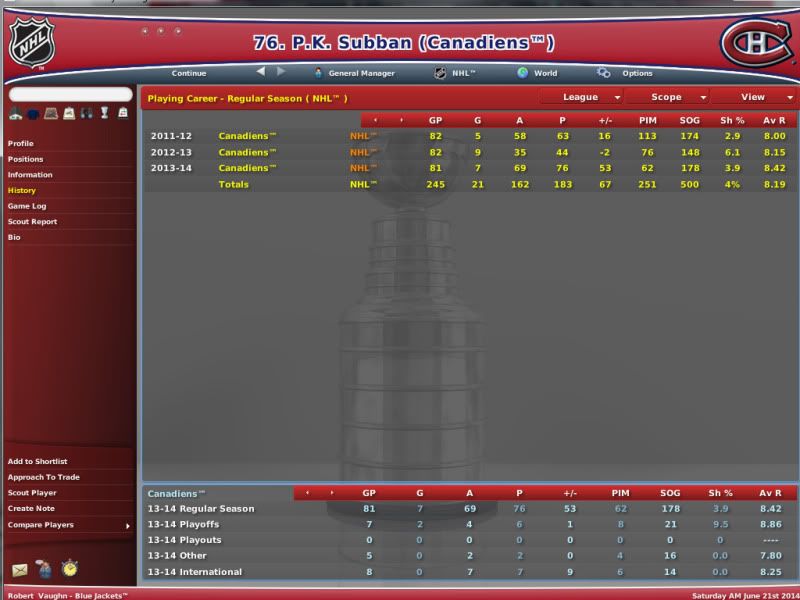Open the Positions section
The image size is (800, 600).
click(x=26, y=159)
